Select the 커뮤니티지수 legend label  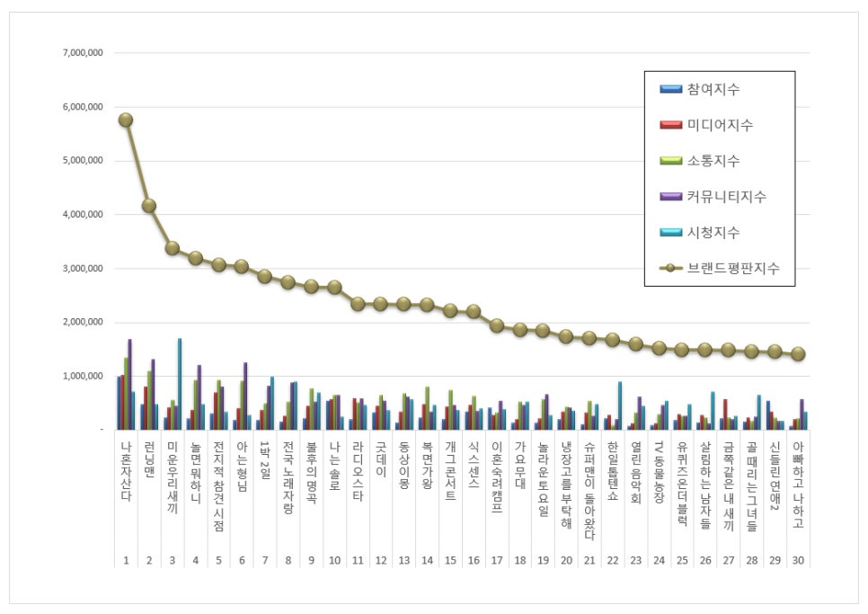click(x=726, y=197)
